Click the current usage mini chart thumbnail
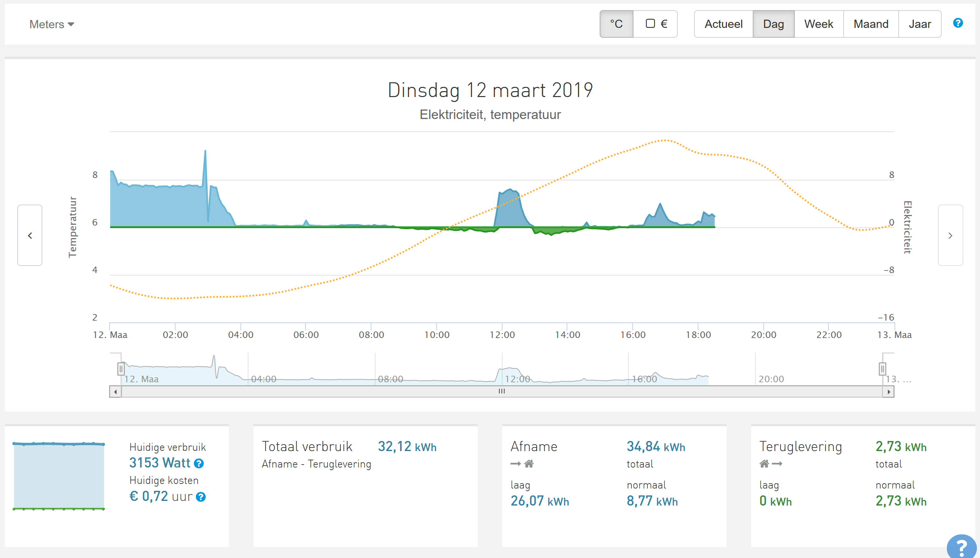This screenshot has height=558, width=980. coord(59,476)
